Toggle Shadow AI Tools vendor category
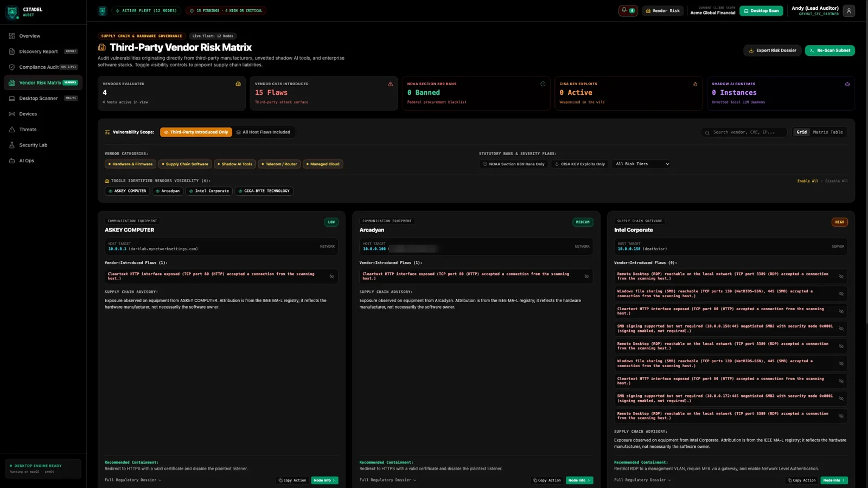The width and height of the screenshot is (868, 488). click(x=235, y=164)
